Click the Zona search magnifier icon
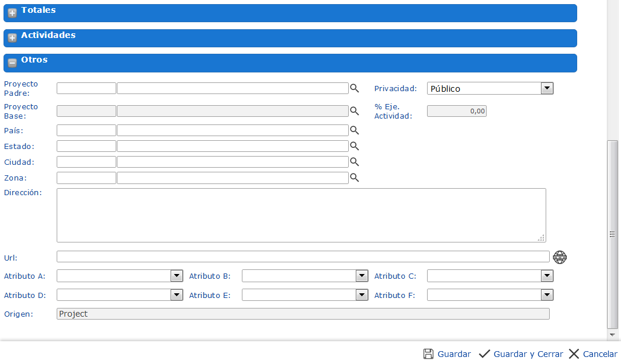621x364 pixels. point(354,178)
